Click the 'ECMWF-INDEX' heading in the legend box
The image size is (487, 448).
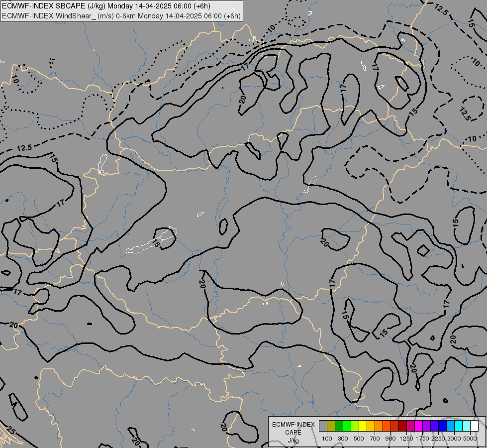pos(293,425)
